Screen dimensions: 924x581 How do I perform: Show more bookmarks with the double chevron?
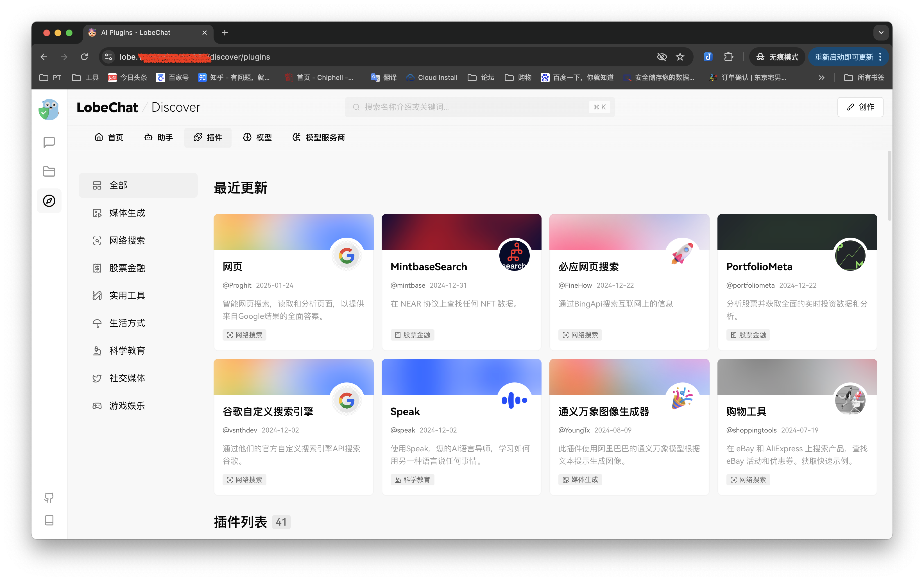(x=821, y=78)
